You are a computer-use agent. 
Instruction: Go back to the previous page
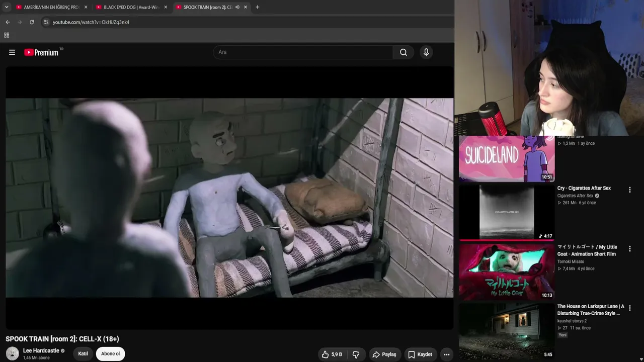click(8, 22)
